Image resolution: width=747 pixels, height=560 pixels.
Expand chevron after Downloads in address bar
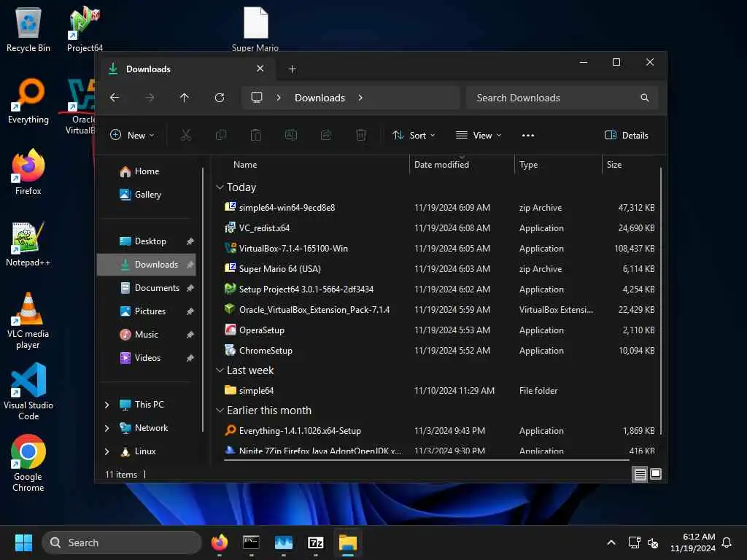tap(360, 98)
